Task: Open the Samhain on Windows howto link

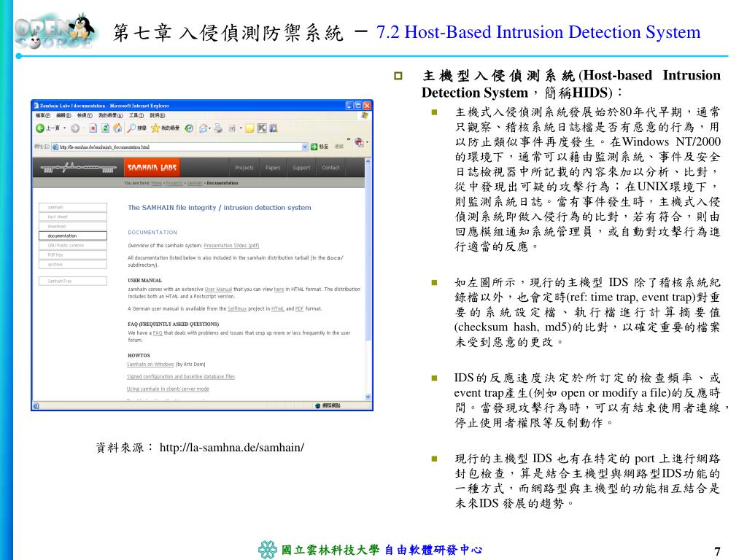Action: pyautogui.click(x=150, y=365)
